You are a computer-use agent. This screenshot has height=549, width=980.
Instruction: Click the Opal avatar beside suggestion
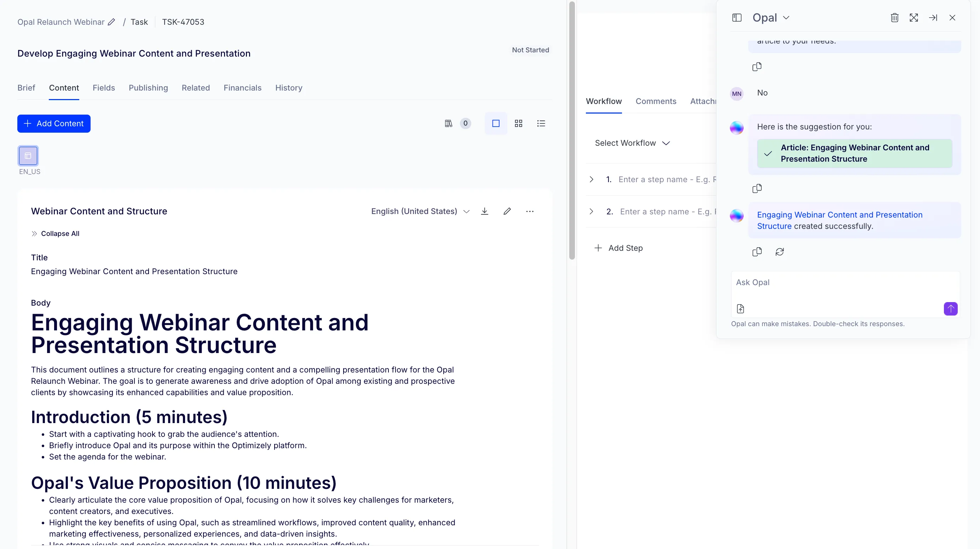point(737,128)
